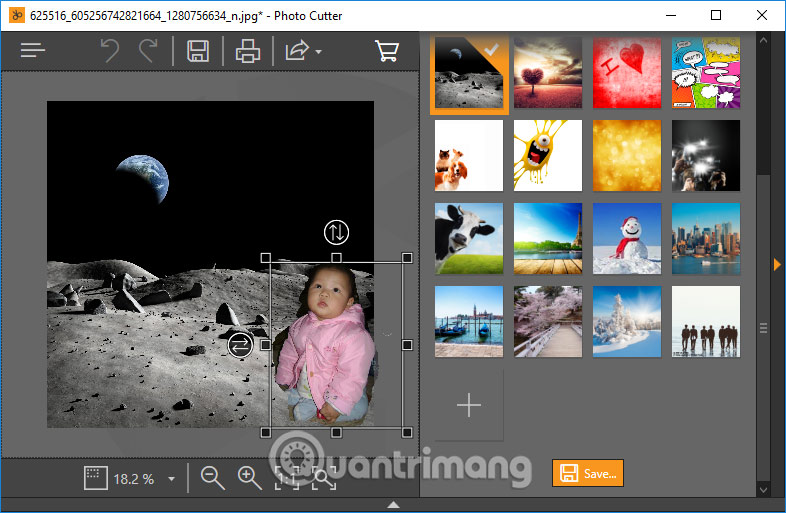Choose the cat and dog background

(469, 155)
